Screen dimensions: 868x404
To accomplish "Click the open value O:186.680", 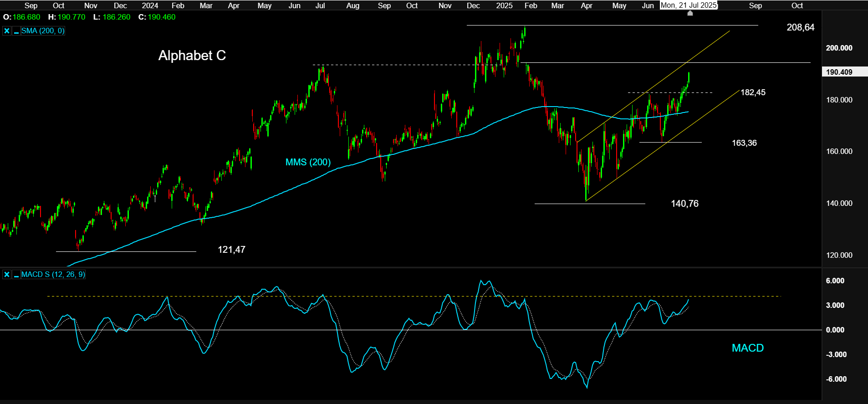I will [22, 17].
